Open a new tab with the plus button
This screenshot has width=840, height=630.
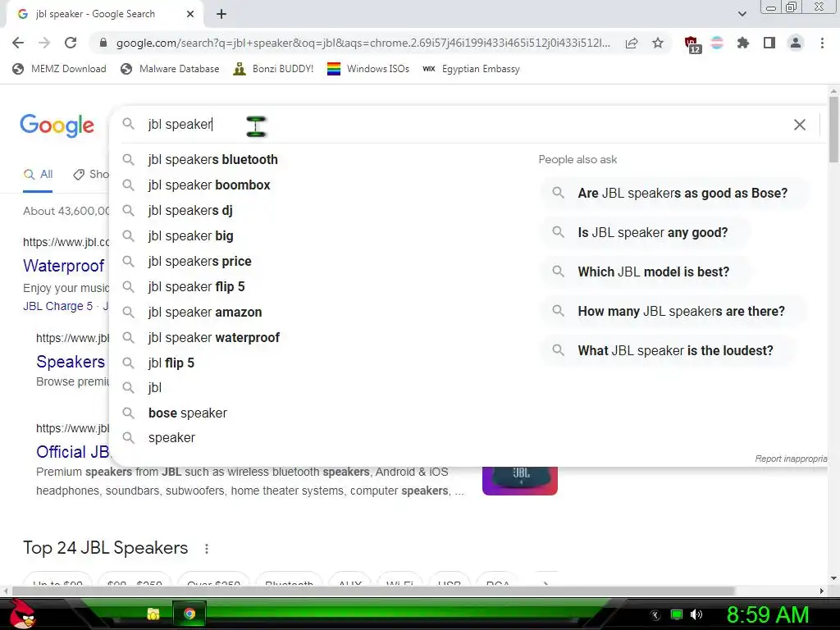point(221,14)
